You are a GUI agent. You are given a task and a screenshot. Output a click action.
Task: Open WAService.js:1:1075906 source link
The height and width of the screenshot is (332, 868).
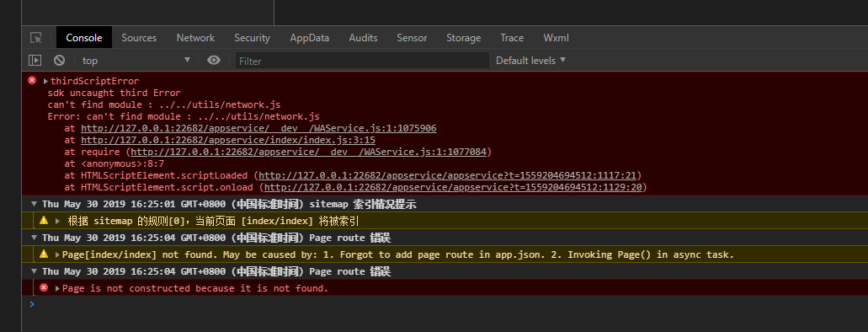pos(258,128)
